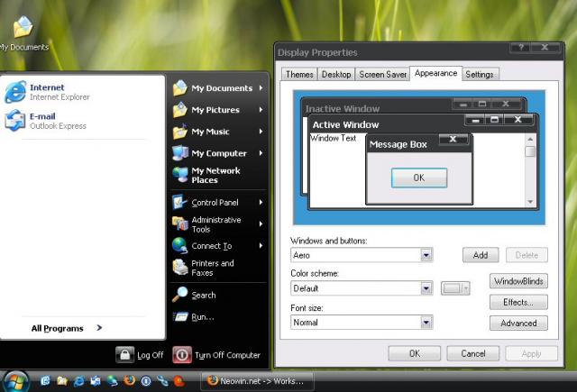Open the Start orb button
Image resolution: width=577 pixels, height=392 pixels.
pos(14,382)
